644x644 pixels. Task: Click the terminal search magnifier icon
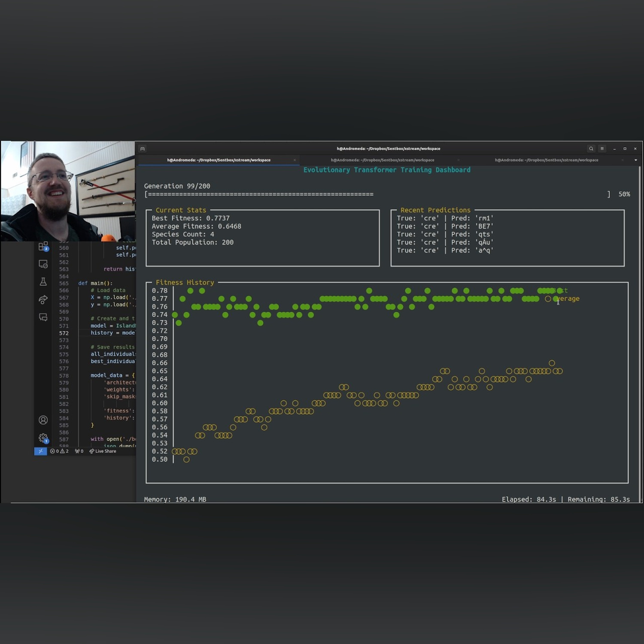(x=591, y=149)
